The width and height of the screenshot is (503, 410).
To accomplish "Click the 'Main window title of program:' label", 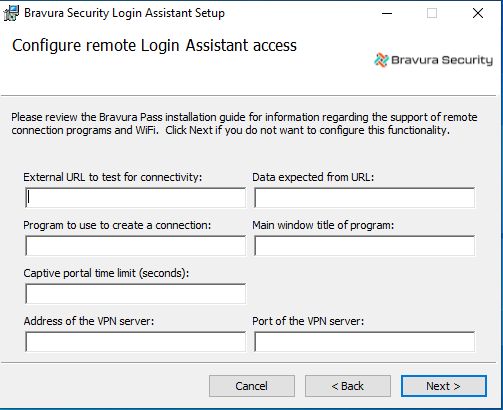I will tap(323, 225).
